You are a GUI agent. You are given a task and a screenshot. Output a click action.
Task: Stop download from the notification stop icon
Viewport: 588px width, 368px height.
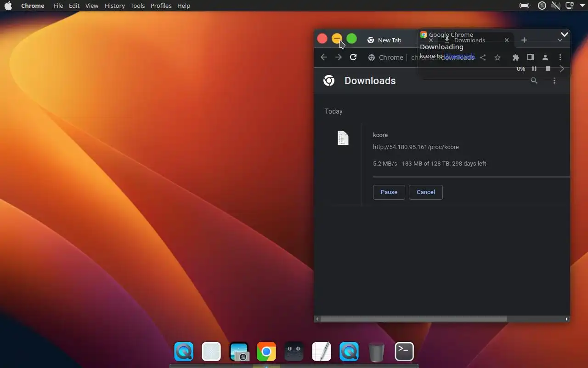[x=548, y=69]
